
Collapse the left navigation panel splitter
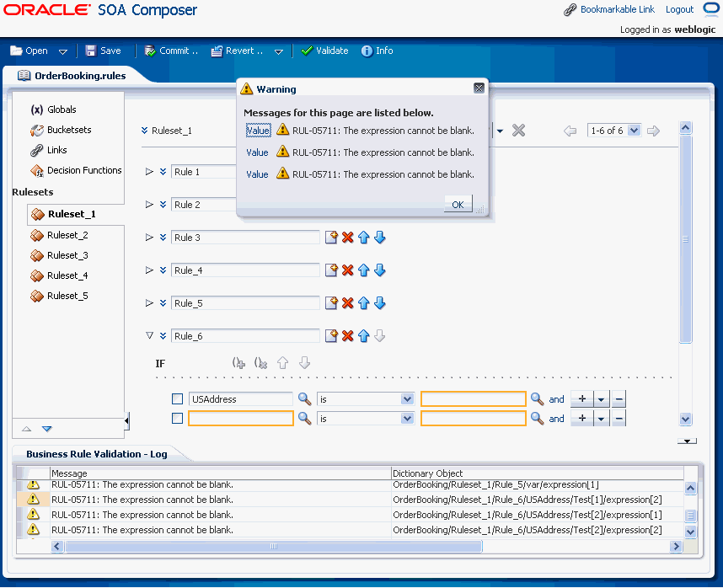(x=126, y=420)
